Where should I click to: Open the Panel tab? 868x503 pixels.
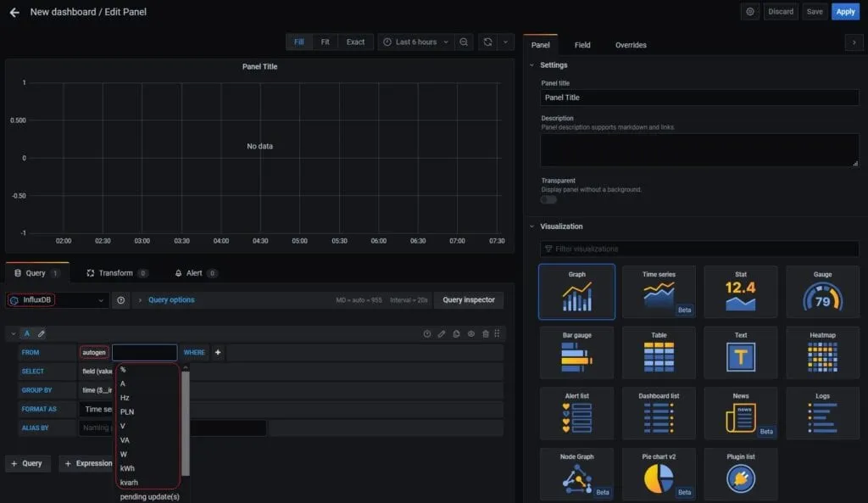pos(540,45)
